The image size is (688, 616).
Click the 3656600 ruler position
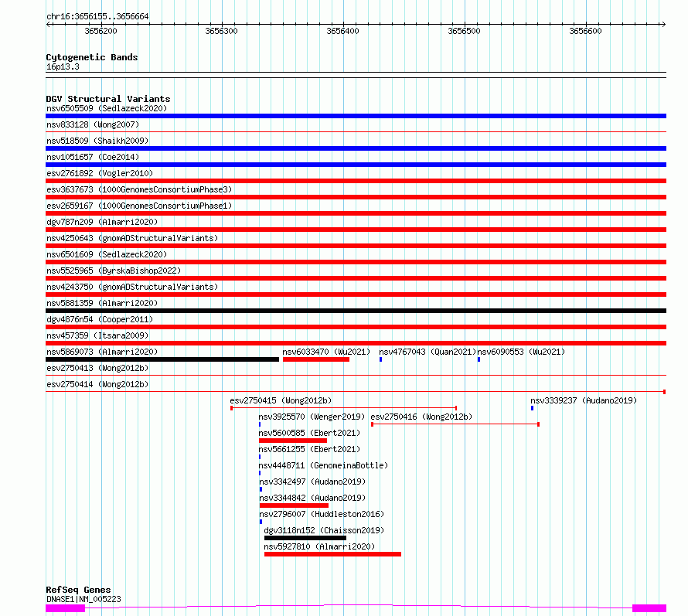coord(585,31)
